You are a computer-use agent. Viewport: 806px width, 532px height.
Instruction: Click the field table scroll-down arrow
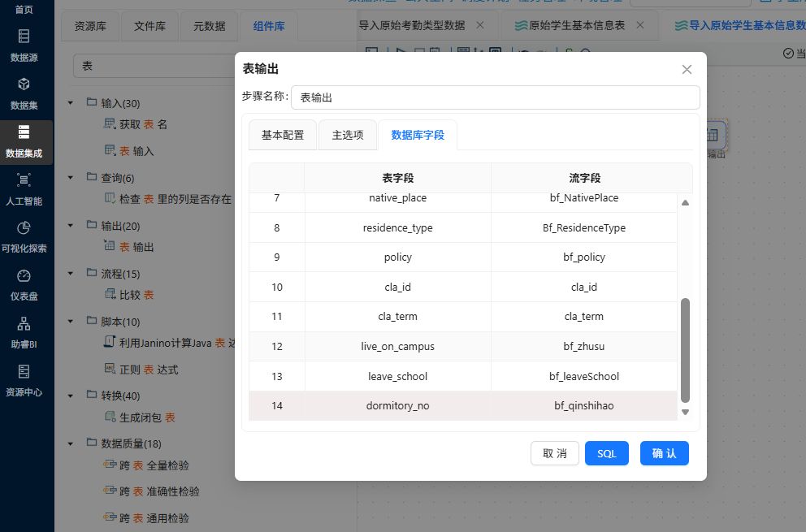685,413
